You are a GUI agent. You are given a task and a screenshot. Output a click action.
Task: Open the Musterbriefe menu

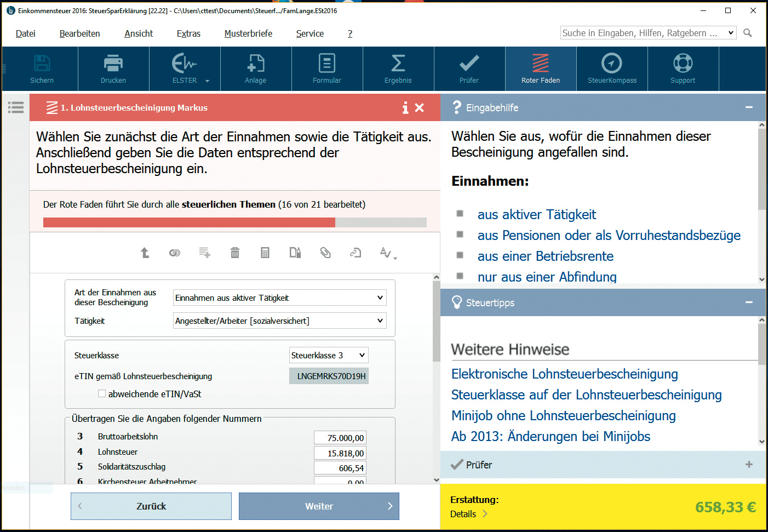[248, 33]
